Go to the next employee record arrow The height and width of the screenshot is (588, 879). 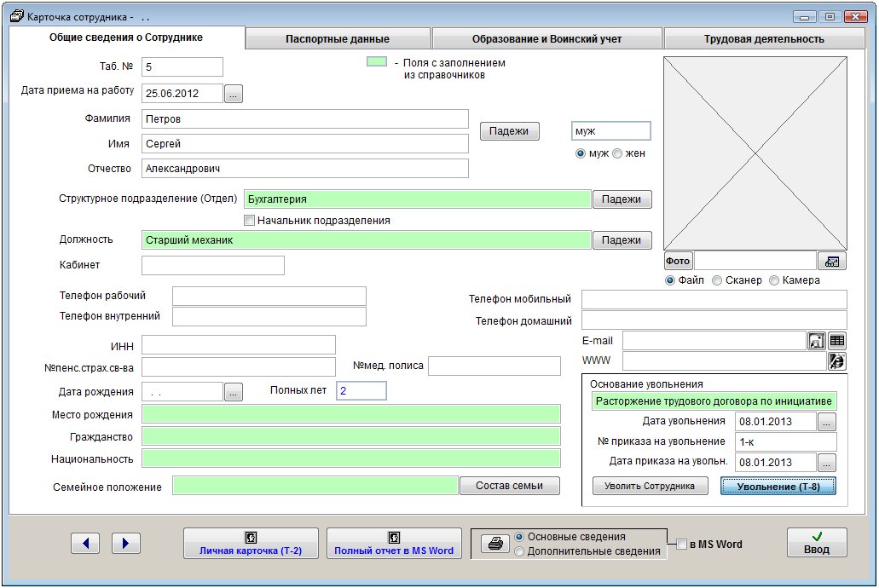(x=125, y=543)
